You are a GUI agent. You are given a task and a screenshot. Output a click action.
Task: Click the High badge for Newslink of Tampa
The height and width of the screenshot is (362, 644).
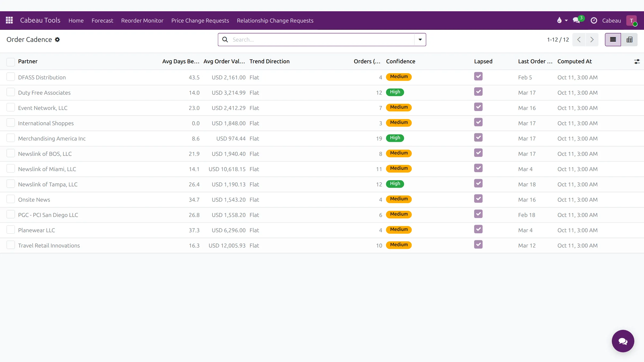pyautogui.click(x=395, y=184)
